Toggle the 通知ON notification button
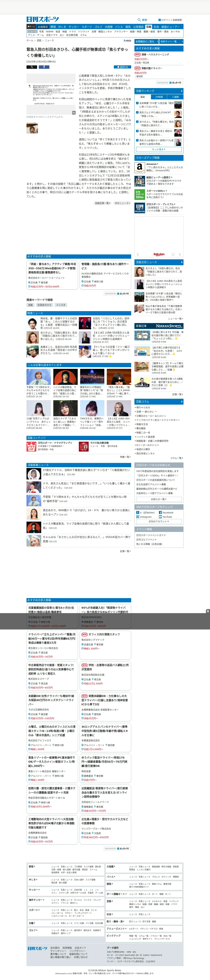This screenshot has width=210, height=980. pos(122,67)
